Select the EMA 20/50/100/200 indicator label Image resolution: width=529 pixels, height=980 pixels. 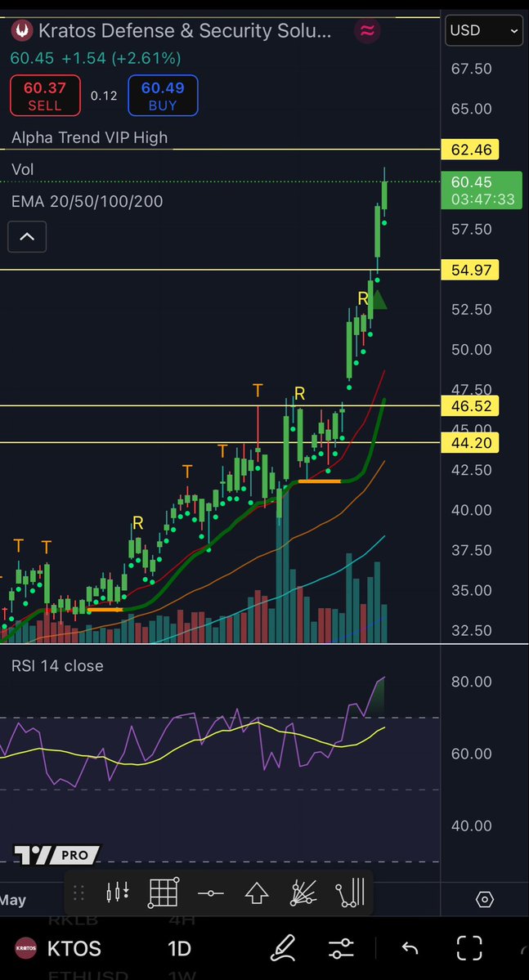point(87,201)
